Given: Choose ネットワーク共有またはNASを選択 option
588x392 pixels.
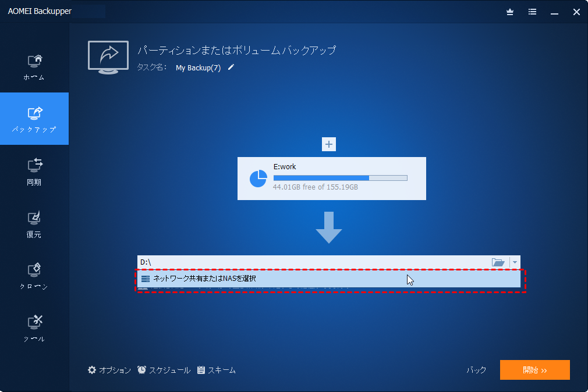Looking at the screenshot, I should [x=329, y=279].
